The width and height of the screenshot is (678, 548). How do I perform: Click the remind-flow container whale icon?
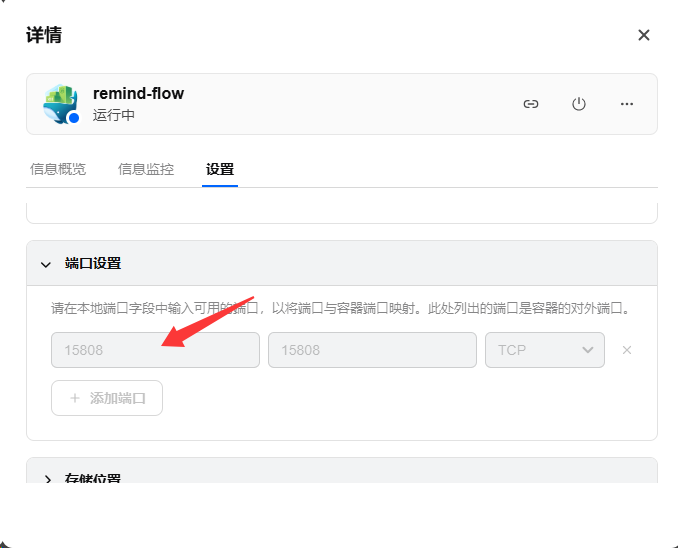(x=61, y=104)
